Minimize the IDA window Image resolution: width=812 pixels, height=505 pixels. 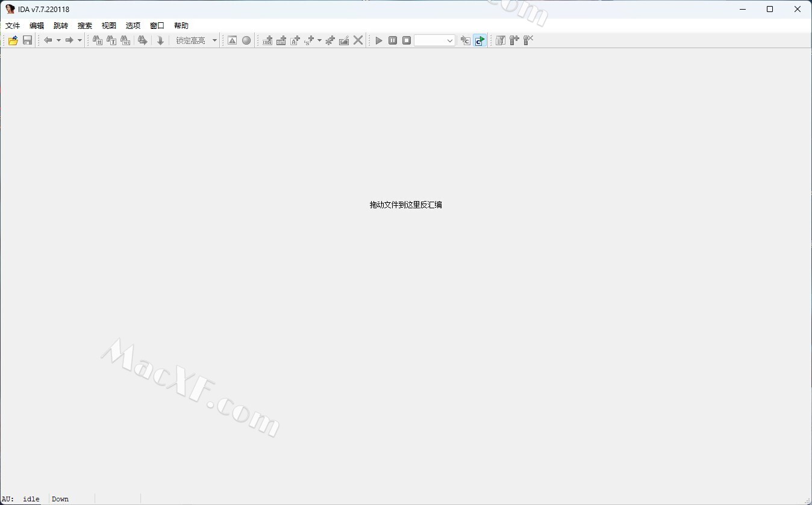(x=742, y=9)
